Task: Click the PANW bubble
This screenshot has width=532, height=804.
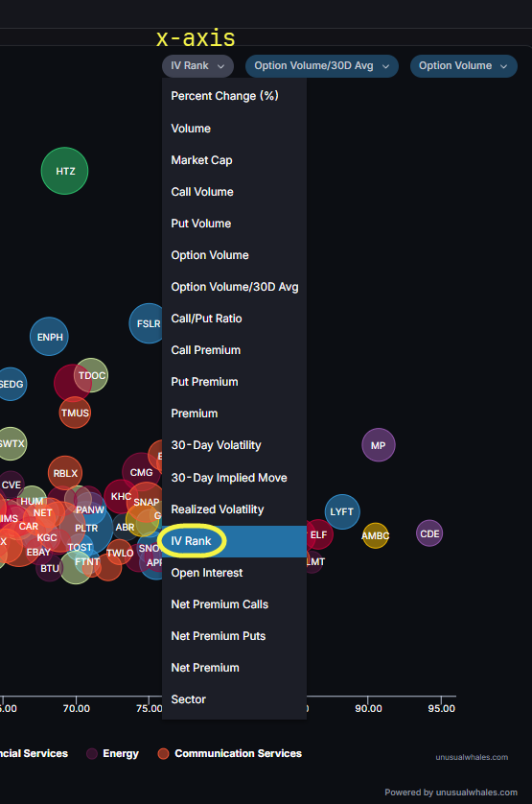Action: 90,509
